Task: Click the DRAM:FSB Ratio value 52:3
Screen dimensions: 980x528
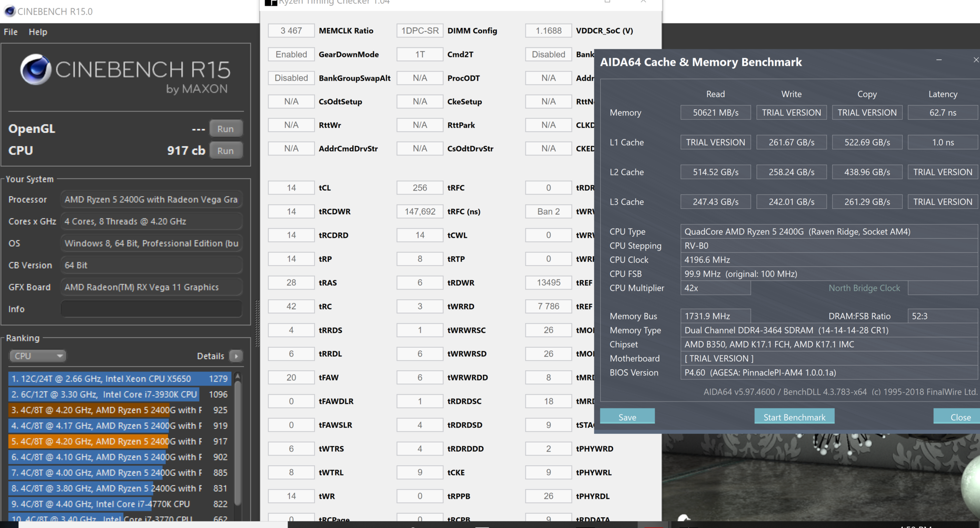Action: tap(943, 316)
